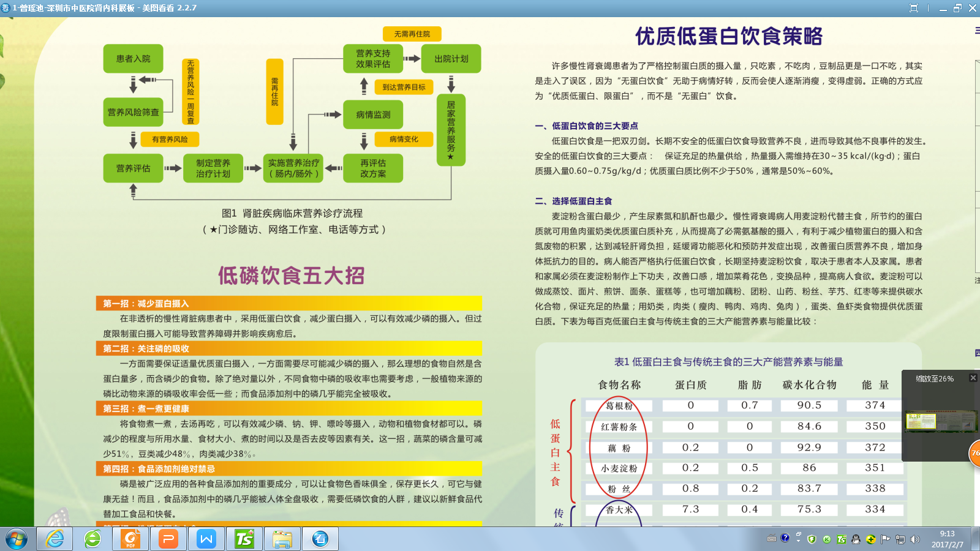Click the 第一招：减少蛋白摄入 heading bar
The height and width of the screenshot is (551, 980).
[289, 304]
